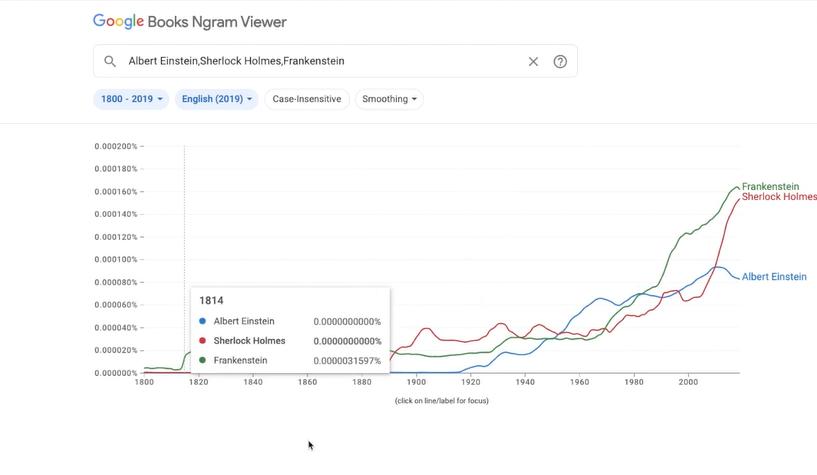Click the 0.000200% y-axis label

coord(116,146)
